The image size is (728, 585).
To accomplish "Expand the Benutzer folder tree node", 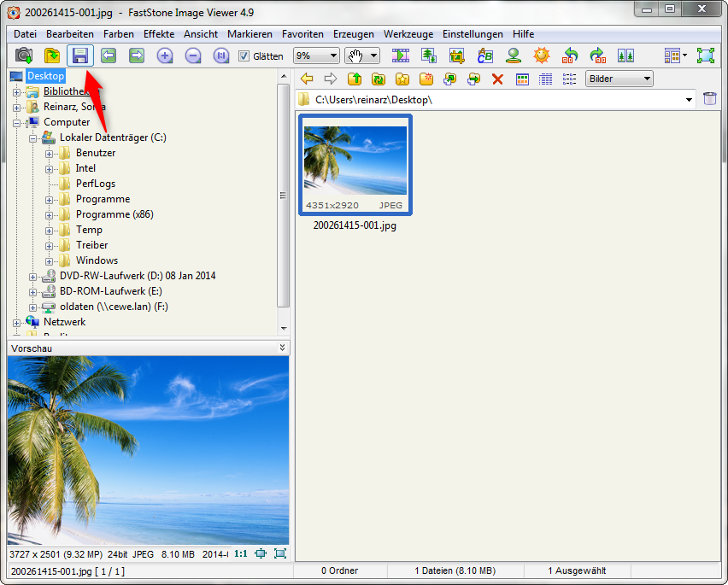I will click(x=50, y=154).
